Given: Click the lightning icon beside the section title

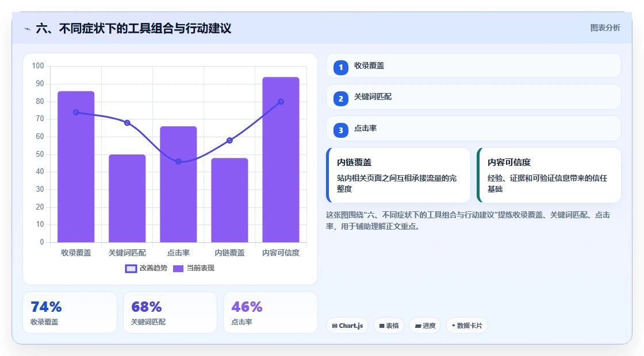Looking at the screenshot, I should [x=28, y=29].
